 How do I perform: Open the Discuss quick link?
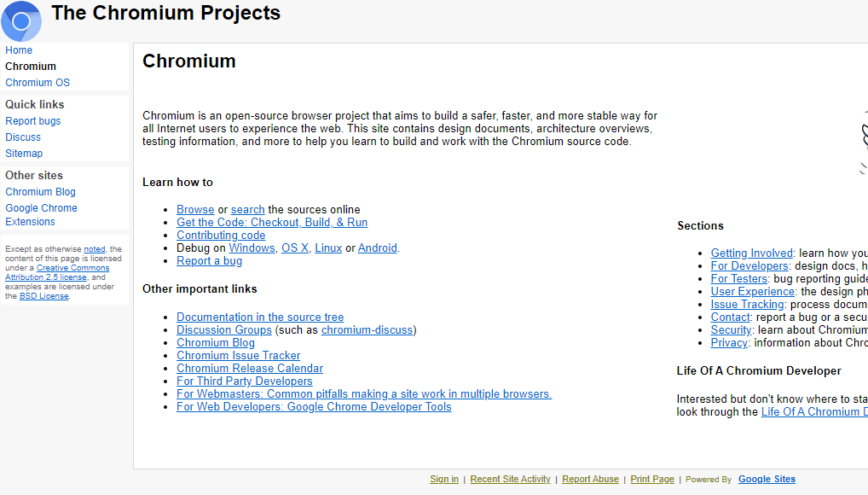click(23, 137)
